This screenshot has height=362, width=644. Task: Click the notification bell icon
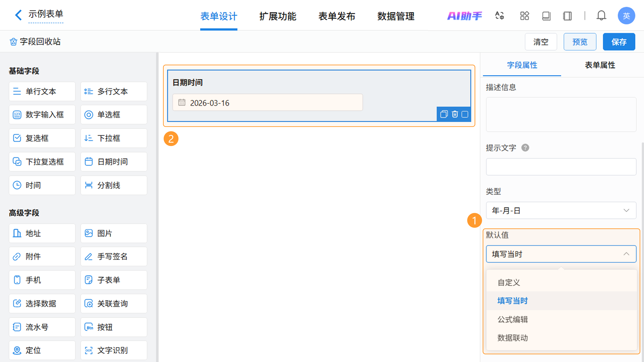601,16
